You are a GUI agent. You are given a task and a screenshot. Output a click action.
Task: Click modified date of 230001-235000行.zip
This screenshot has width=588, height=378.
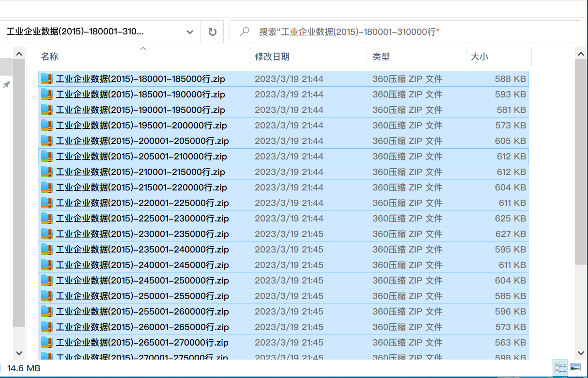click(x=289, y=234)
